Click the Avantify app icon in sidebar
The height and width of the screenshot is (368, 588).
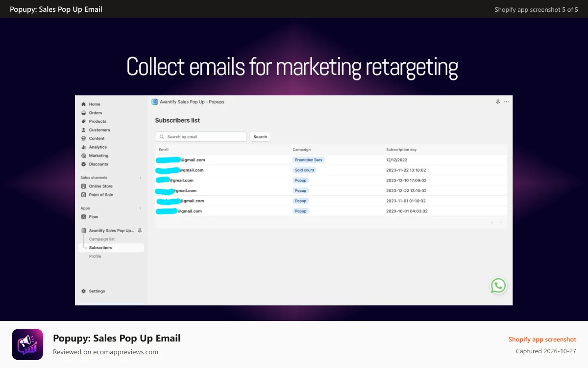tap(84, 231)
